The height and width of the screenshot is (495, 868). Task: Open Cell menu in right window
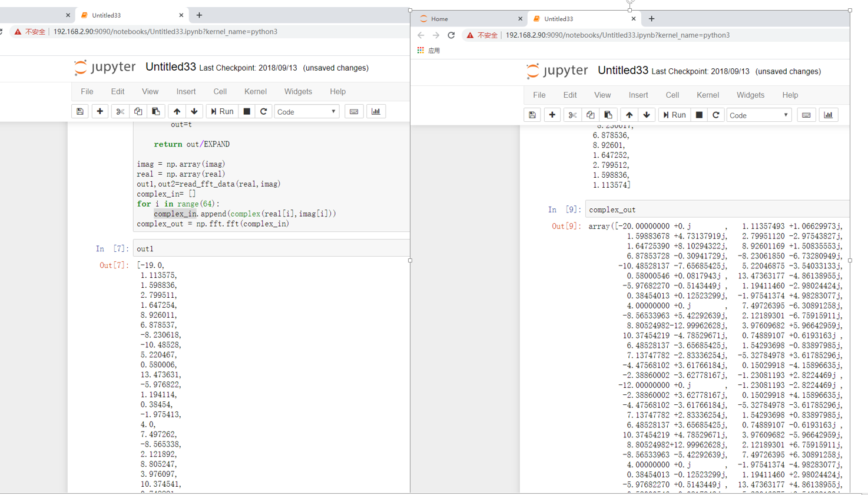pos(672,95)
